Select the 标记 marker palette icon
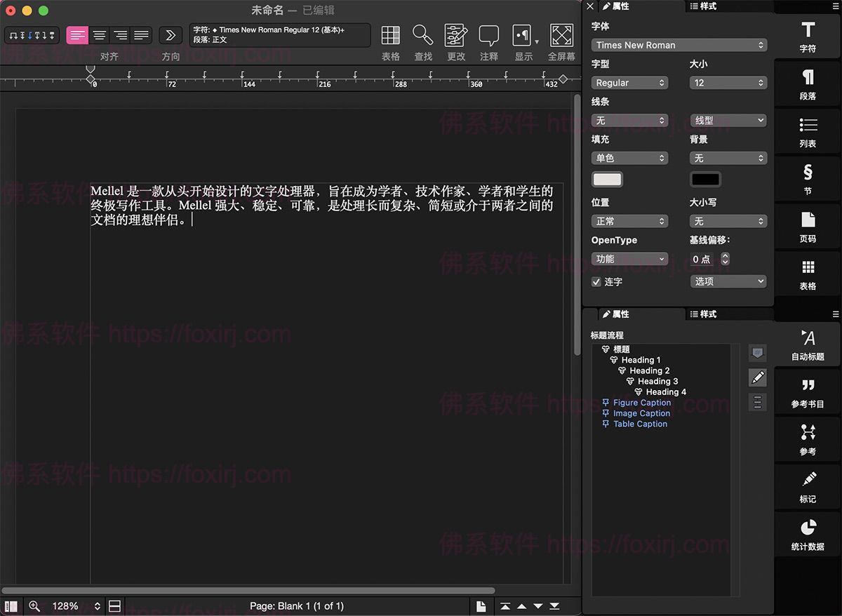 tap(808, 487)
